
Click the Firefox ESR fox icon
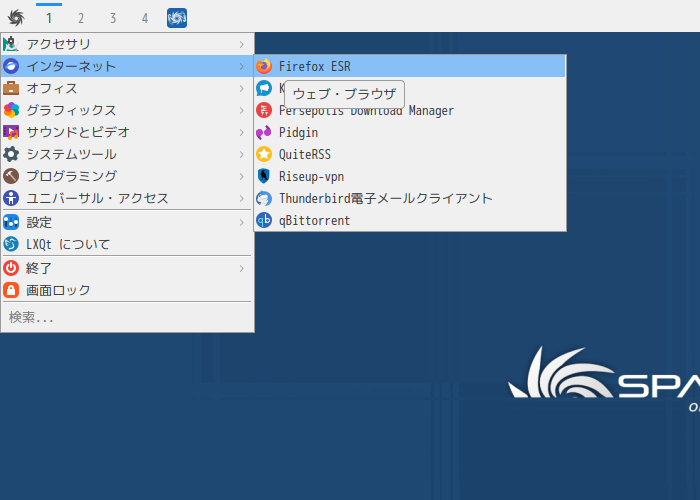(264, 66)
